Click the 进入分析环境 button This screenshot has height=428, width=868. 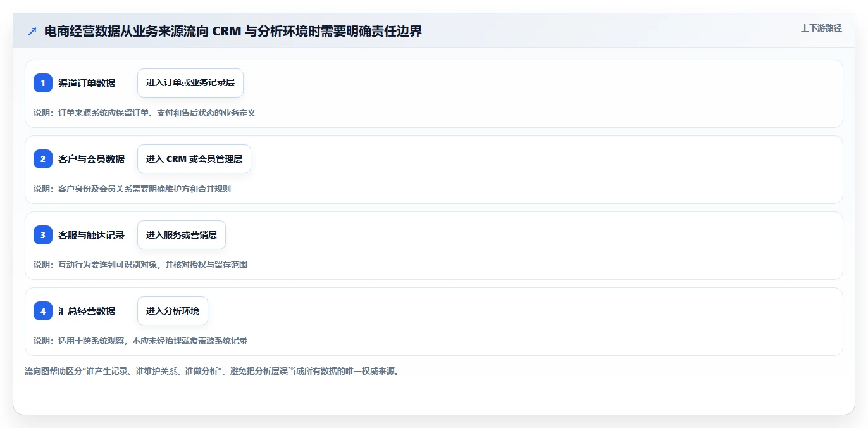click(173, 311)
